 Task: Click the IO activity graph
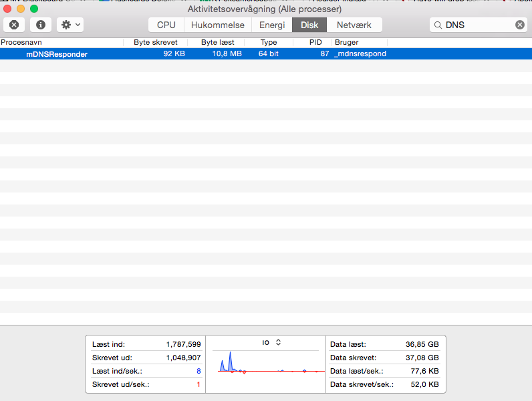271,363
